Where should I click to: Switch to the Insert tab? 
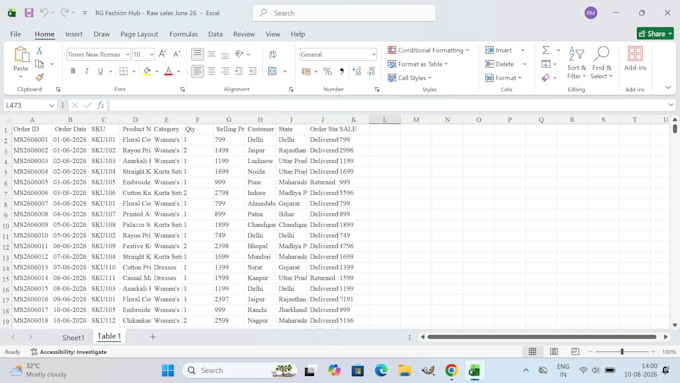click(74, 34)
